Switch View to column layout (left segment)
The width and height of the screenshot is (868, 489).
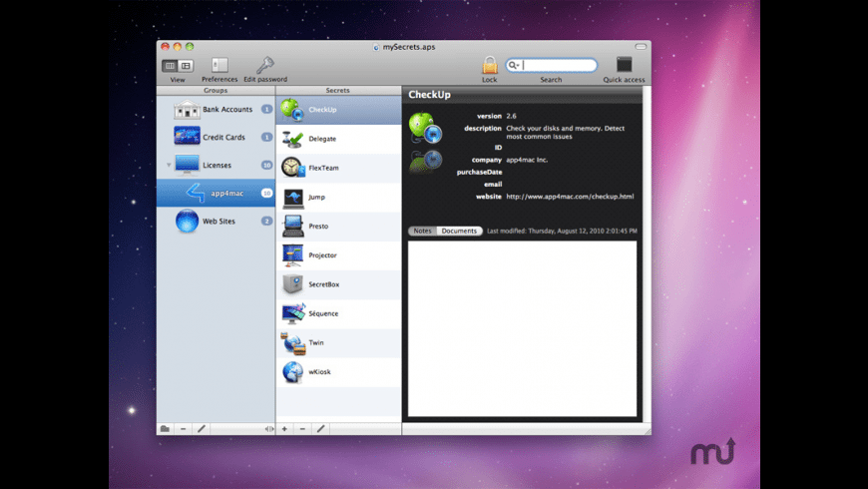pyautogui.click(x=170, y=66)
